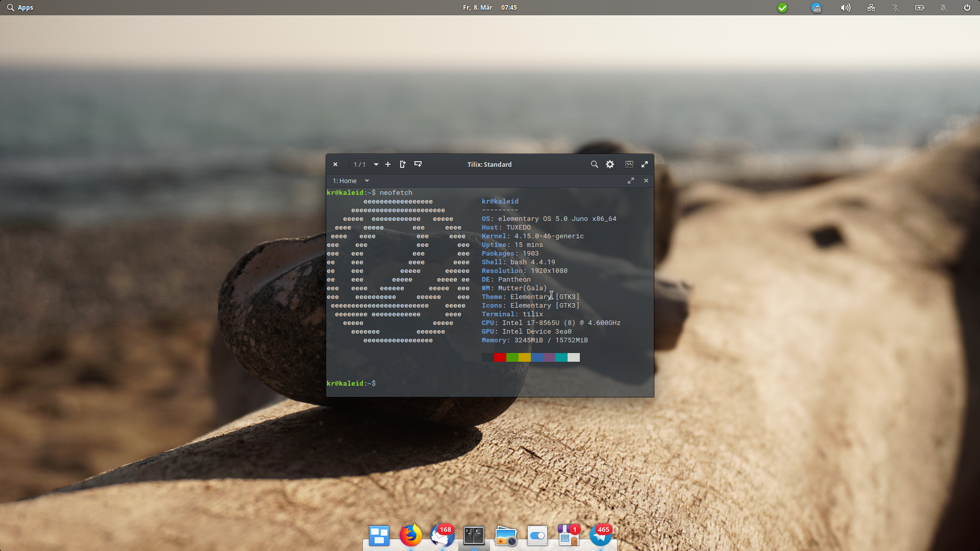The image size is (980, 551).
Task: Launch Firefox from the dock
Action: tap(410, 535)
